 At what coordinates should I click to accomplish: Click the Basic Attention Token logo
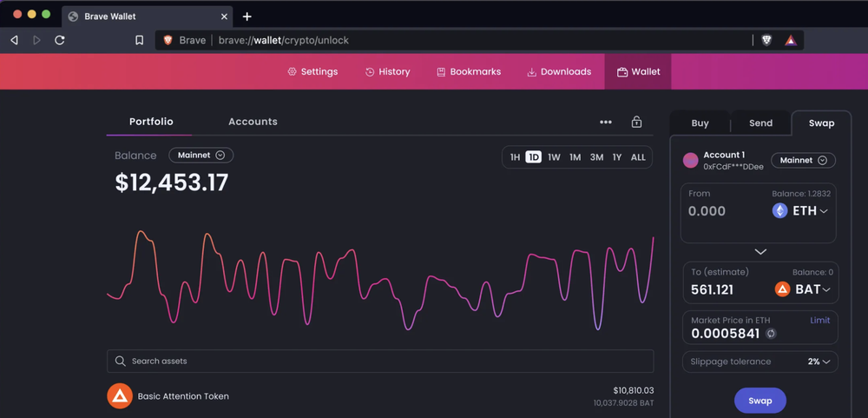(x=120, y=395)
